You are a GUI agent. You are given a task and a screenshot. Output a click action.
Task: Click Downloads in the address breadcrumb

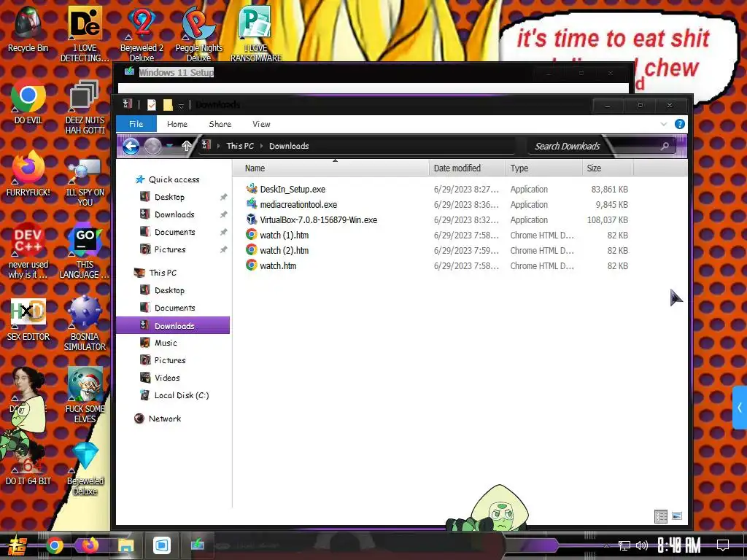289,146
